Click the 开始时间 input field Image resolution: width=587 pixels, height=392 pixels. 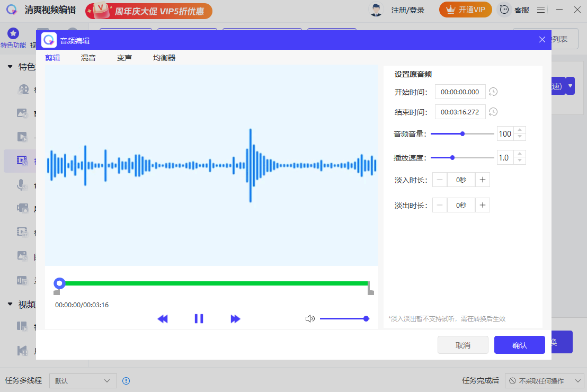pyautogui.click(x=460, y=91)
